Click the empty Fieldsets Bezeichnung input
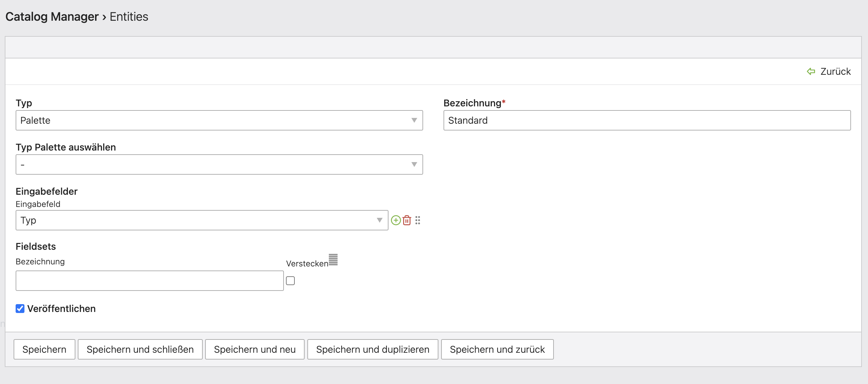The image size is (868, 384). tap(149, 281)
